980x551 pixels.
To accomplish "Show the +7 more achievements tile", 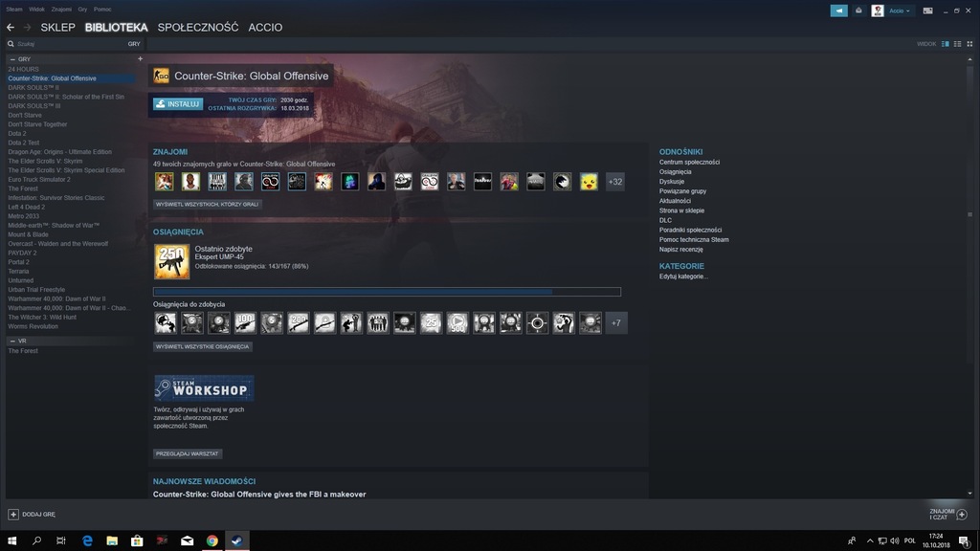I will 616,323.
